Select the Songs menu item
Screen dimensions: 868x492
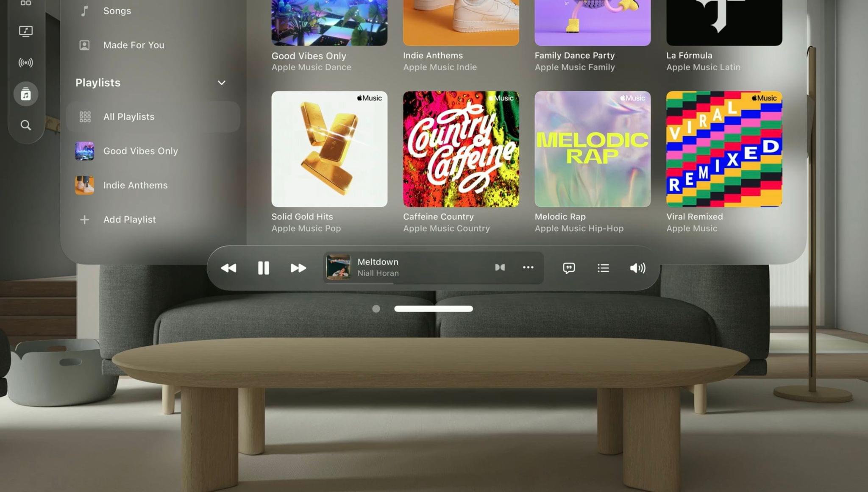click(x=117, y=10)
